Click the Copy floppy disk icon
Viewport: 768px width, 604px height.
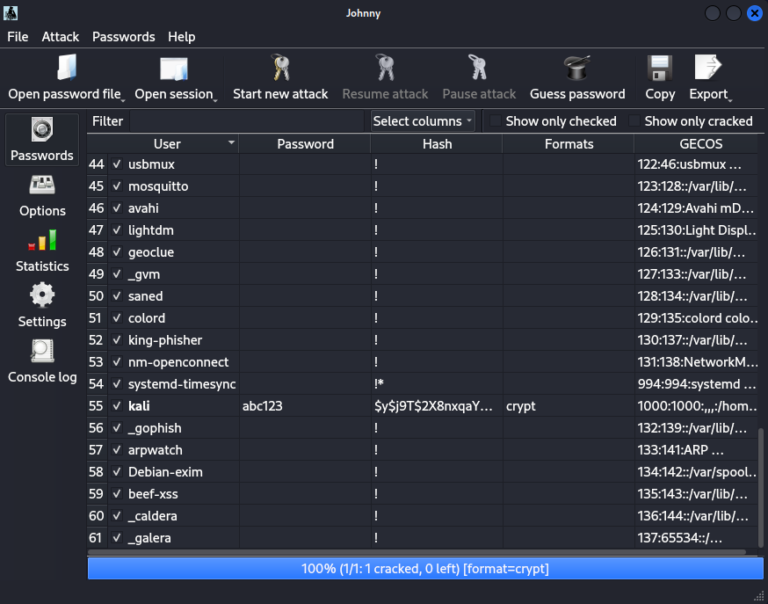pos(659,68)
